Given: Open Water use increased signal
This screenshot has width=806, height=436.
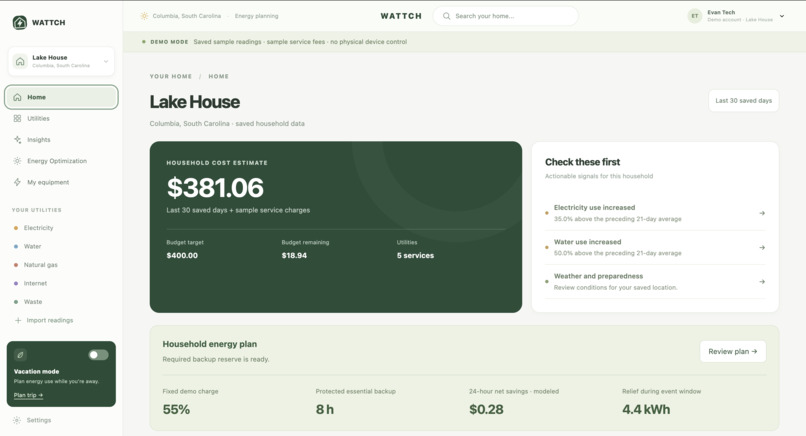Looking at the screenshot, I should tap(655, 247).
